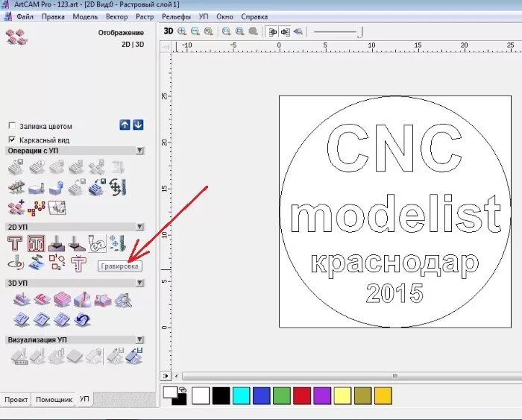Click the zoom out magnifier icon
522x420 pixels.
195,31
